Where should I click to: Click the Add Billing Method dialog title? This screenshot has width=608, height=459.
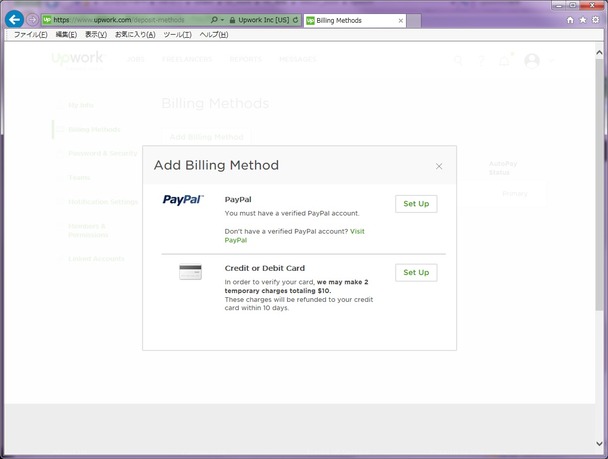pyautogui.click(x=216, y=165)
